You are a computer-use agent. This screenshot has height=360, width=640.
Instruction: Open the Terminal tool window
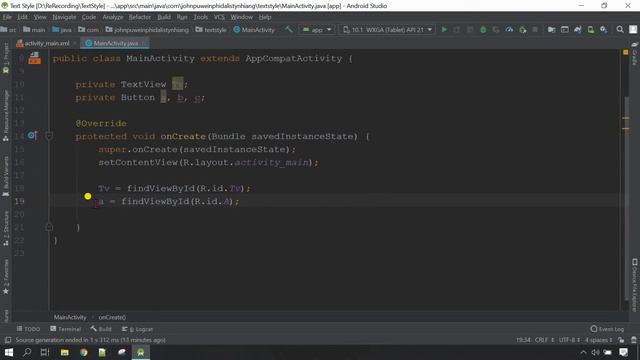point(66,329)
